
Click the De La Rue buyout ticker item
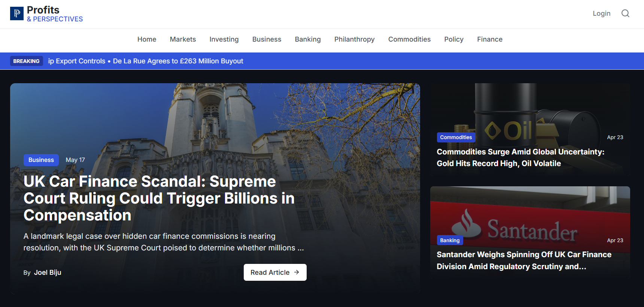pyautogui.click(x=178, y=61)
